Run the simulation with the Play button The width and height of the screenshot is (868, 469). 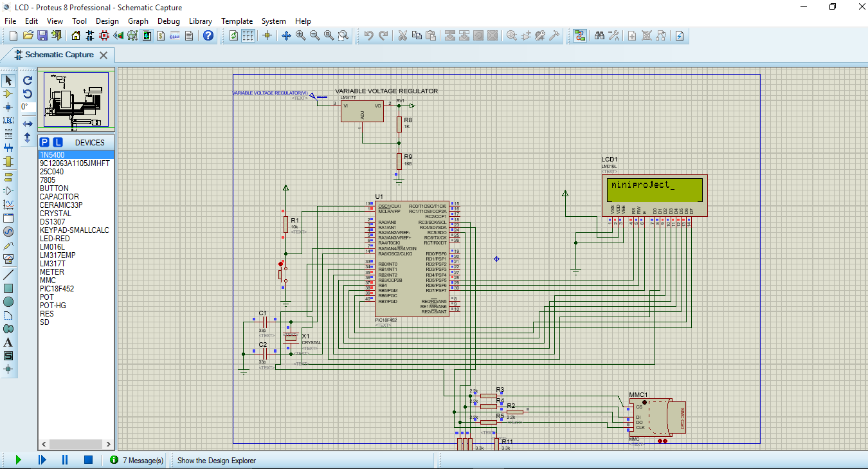(x=18, y=460)
